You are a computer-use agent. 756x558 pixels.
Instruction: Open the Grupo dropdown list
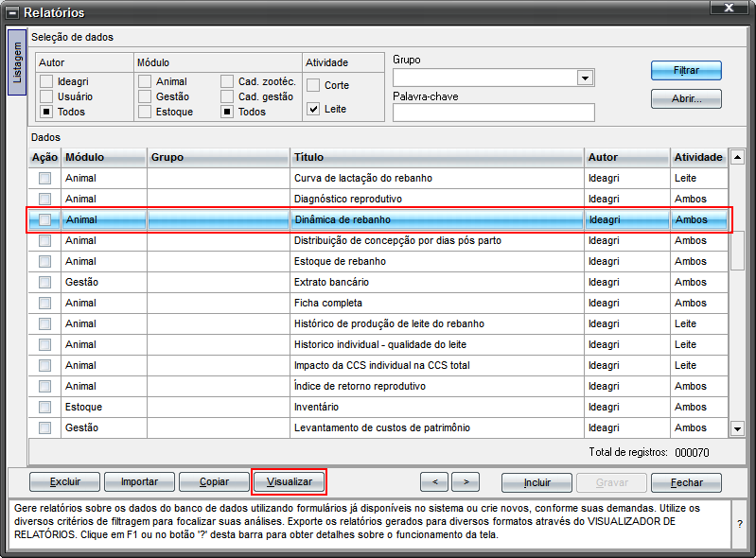coord(585,78)
